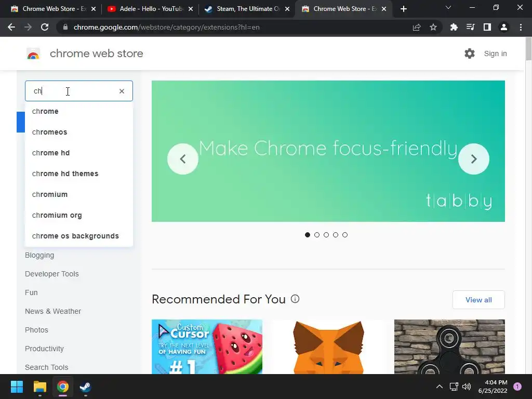
Task: Open the Blogging category
Action: pos(39,255)
